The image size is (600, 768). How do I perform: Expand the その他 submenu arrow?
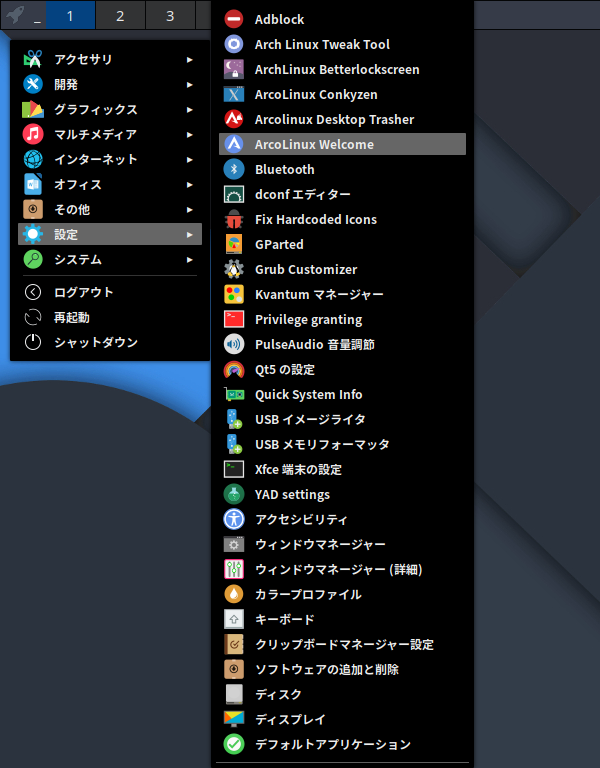click(x=190, y=210)
